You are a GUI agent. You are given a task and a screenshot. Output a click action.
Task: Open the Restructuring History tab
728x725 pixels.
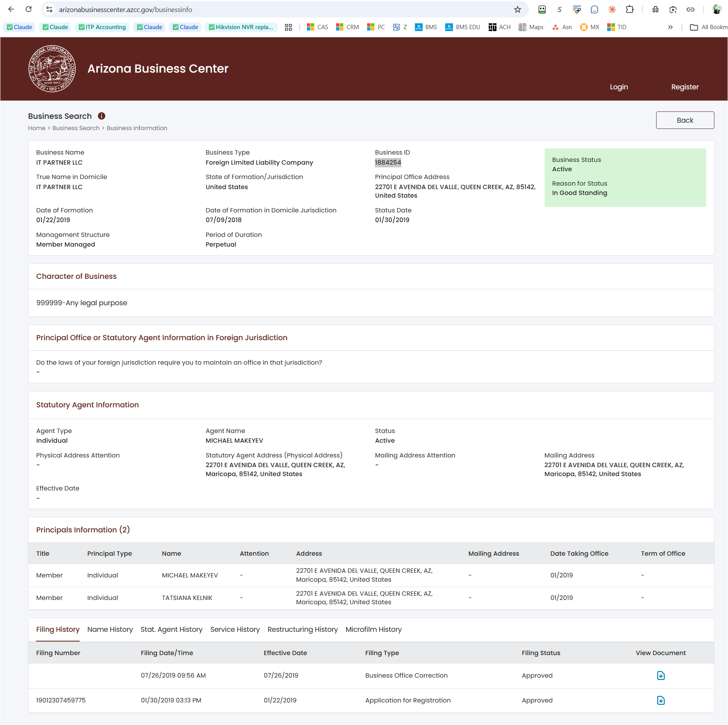click(x=303, y=629)
